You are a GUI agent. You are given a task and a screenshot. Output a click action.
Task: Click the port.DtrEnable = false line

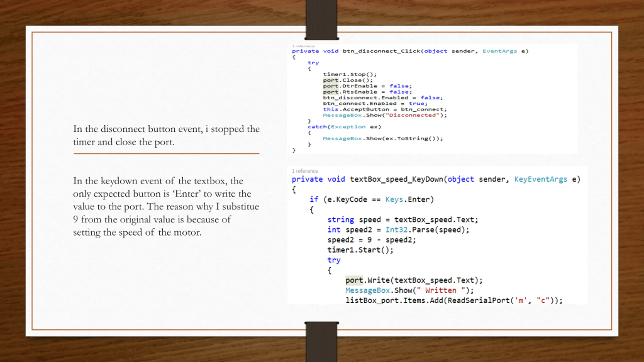pos(368,86)
